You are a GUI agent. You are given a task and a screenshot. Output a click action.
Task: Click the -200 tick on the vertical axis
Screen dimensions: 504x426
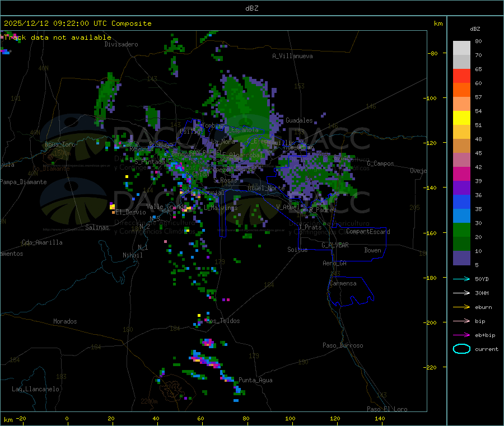click(430, 322)
